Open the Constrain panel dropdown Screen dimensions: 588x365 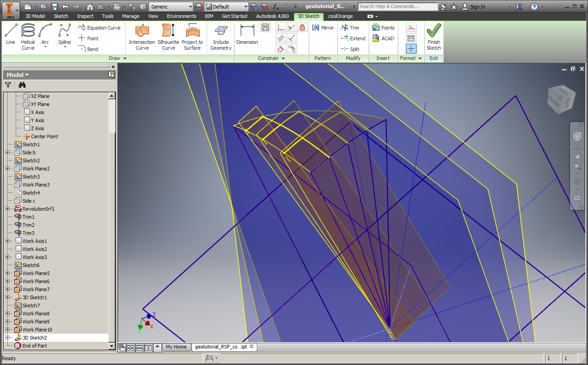tap(271, 59)
